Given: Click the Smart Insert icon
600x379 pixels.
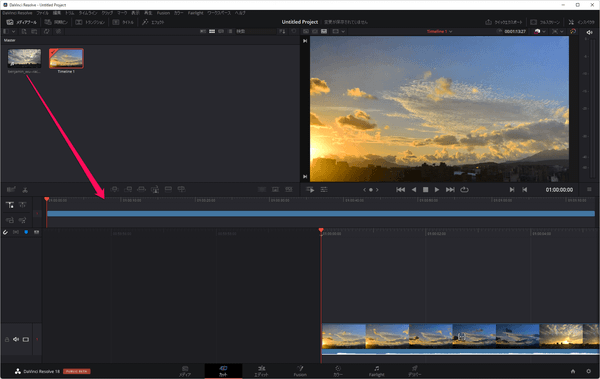Looking at the screenshot, I should 114,189.
